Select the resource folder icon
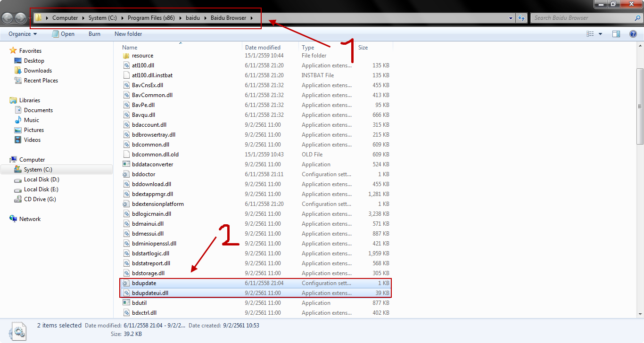The width and height of the screenshot is (644, 343). 126,56
